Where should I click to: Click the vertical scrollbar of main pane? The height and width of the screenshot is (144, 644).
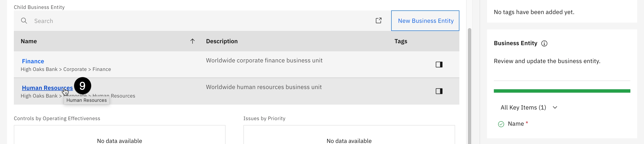(x=469, y=85)
